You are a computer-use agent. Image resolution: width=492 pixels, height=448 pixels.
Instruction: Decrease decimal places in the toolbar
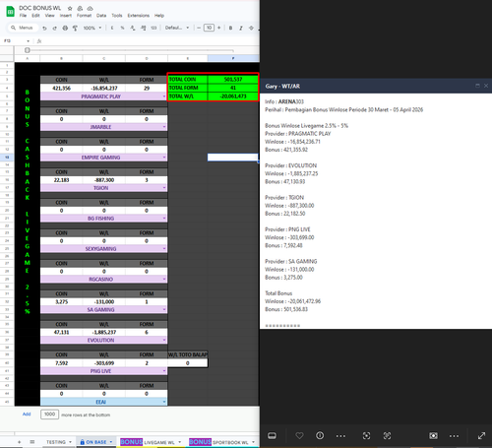pyautogui.click(x=133, y=28)
